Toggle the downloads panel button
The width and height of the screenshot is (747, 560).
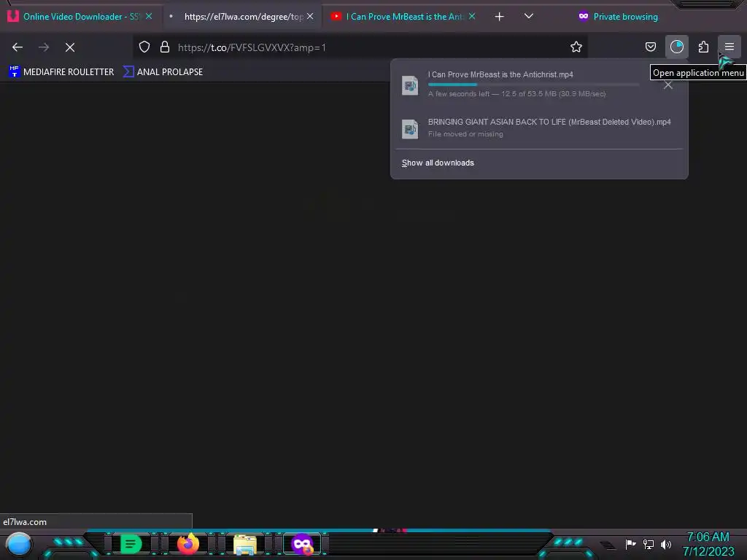[x=676, y=47]
